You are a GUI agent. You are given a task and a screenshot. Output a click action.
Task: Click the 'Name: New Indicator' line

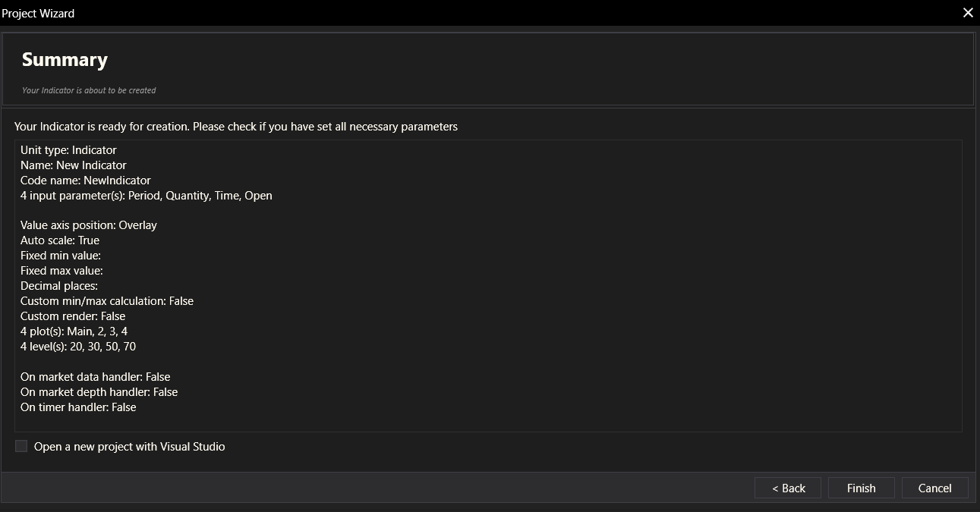pos(74,165)
